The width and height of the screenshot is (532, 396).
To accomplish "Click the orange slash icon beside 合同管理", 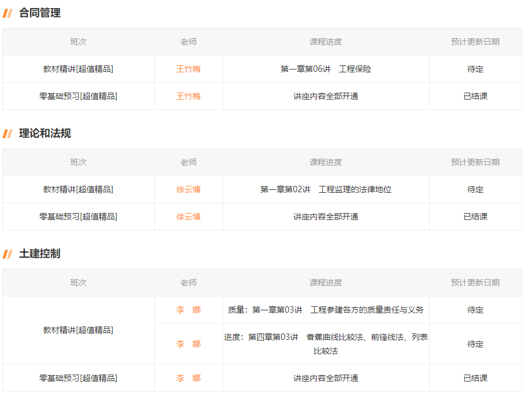I will click(x=8, y=13).
